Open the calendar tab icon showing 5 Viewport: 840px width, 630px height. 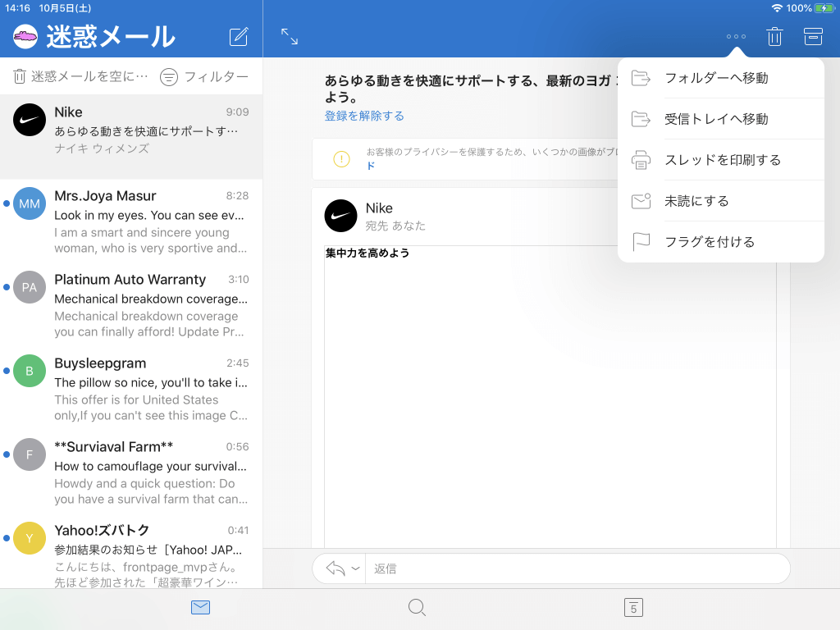(x=634, y=608)
